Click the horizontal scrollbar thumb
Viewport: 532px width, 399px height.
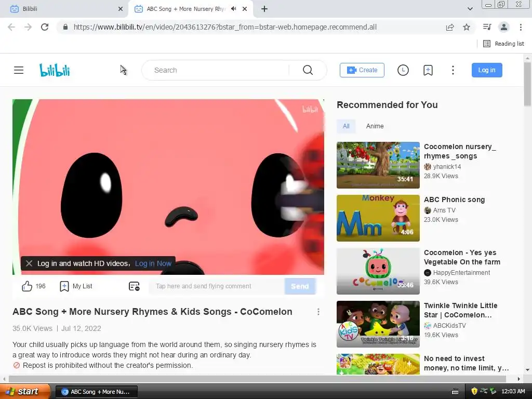point(257,379)
